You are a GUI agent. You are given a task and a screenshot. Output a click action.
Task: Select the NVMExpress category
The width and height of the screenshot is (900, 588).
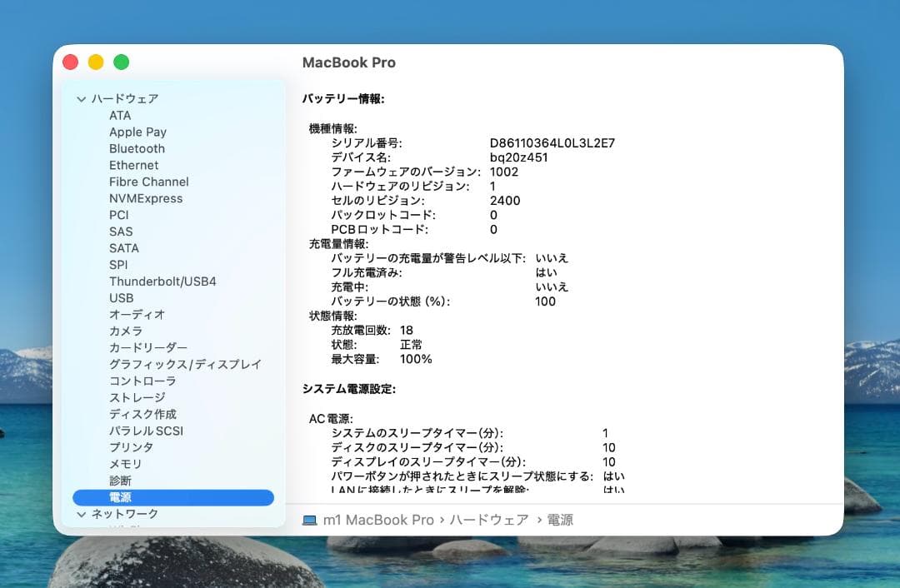pyautogui.click(x=146, y=198)
